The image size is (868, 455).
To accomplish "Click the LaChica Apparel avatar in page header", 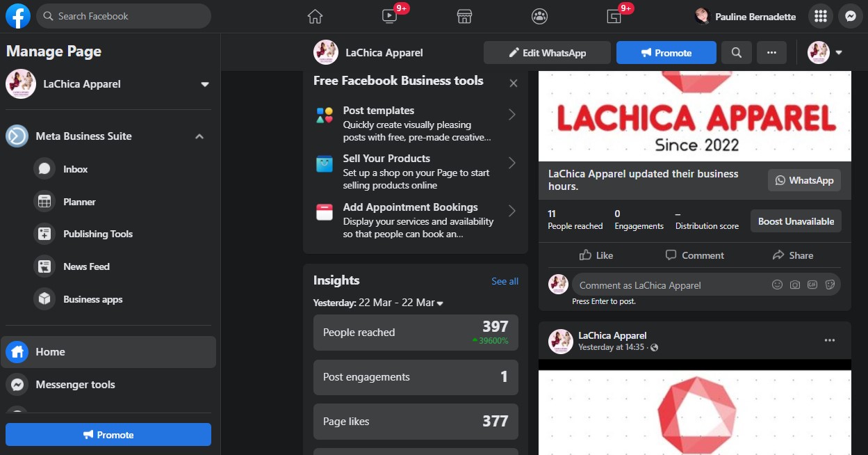I will tap(326, 52).
